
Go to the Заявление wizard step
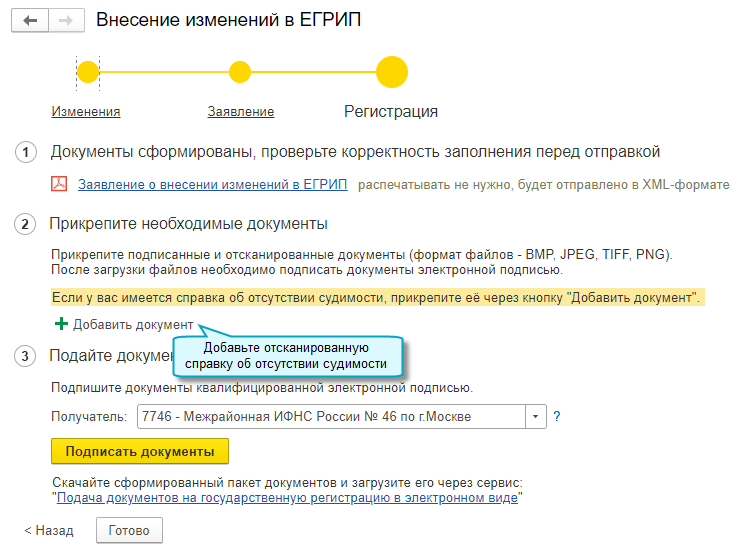pyautogui.click(x=241, y=112)
